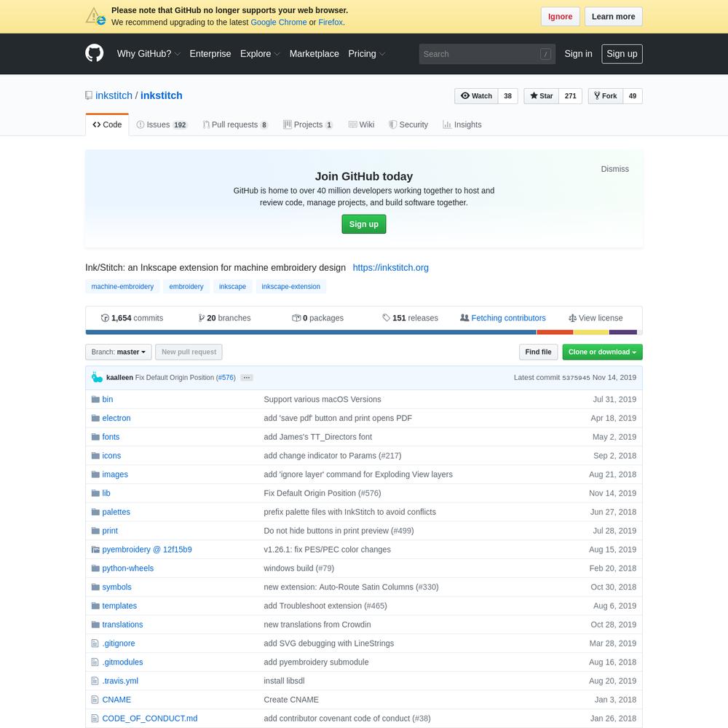Image resolution: width=728 pixels, height=728 pixels.
Task: Click kaalleen's avatar in latest commit
Action: click(x=97, y=377)
